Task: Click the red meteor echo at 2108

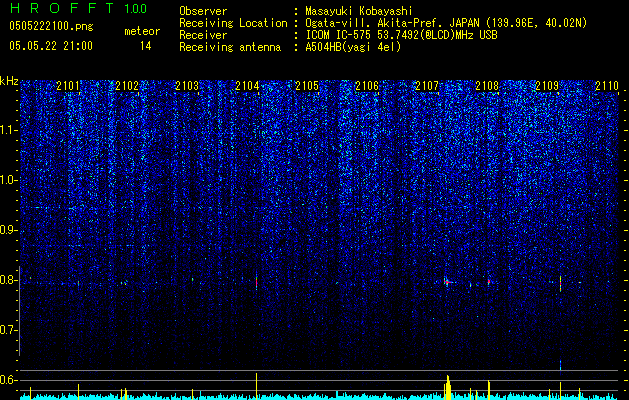Action: click(x=489, y=282)
